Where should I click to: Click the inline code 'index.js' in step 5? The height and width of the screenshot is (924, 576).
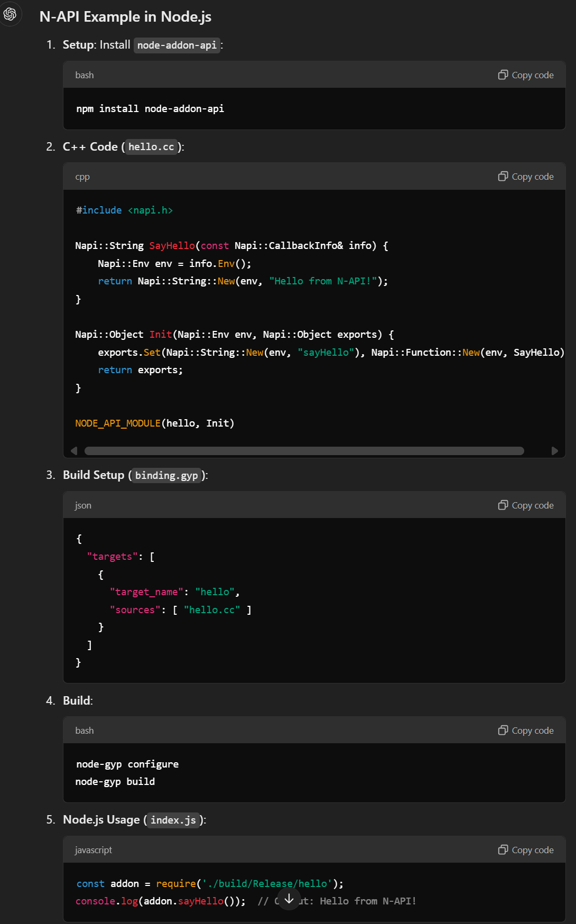click(x=173, y=820)
